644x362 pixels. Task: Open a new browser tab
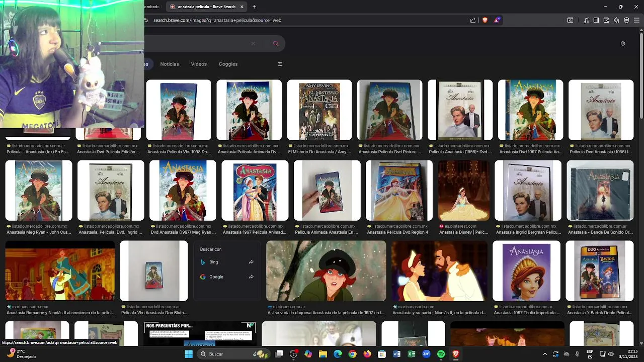point(254,7)
